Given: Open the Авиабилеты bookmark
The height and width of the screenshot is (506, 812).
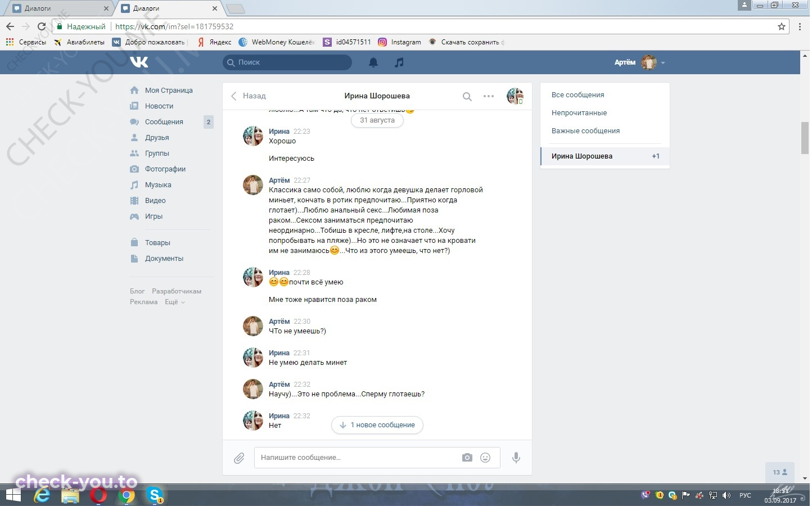Looking at the screenshot, I should (79, 42).
